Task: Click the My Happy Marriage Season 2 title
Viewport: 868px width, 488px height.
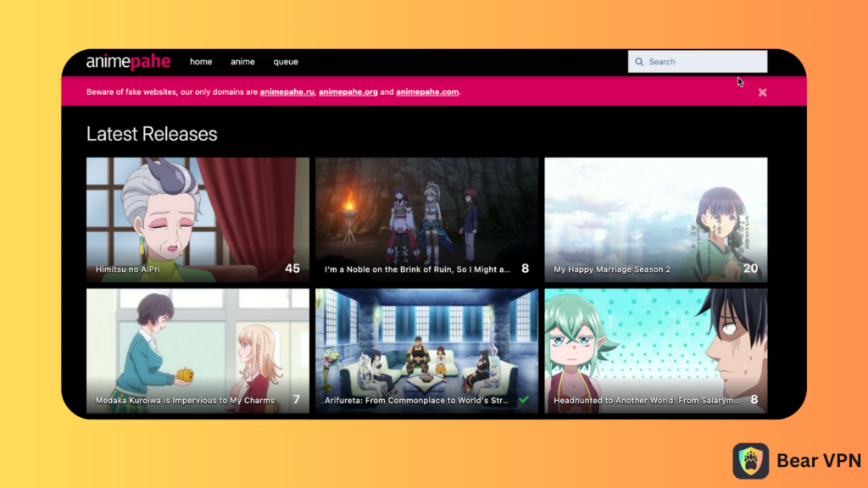Action: (x=612, y=269)
